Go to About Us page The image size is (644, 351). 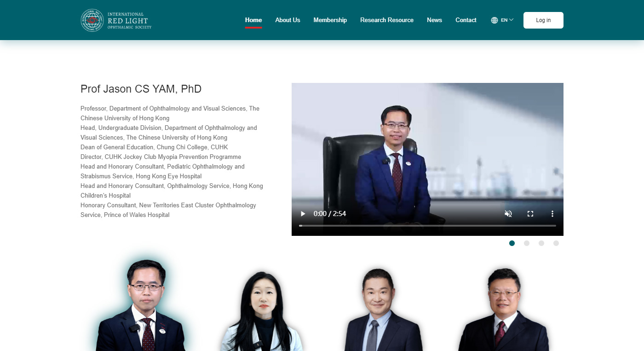287,20
